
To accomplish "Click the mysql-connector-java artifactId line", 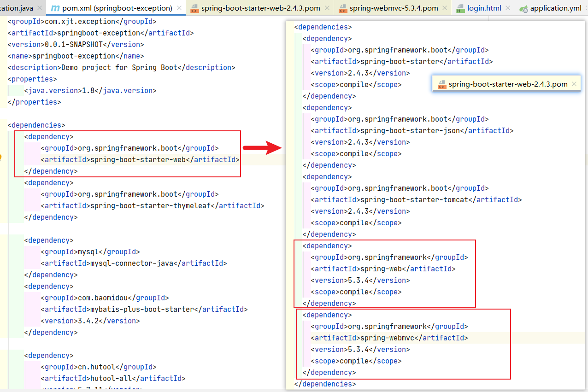I will (x=134, y=263).
